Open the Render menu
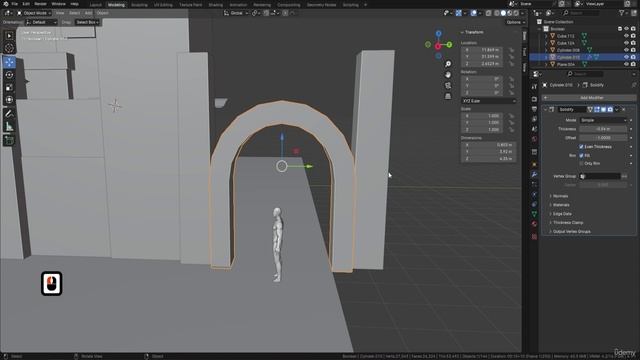Screen dimensions: 640x360 40,4
